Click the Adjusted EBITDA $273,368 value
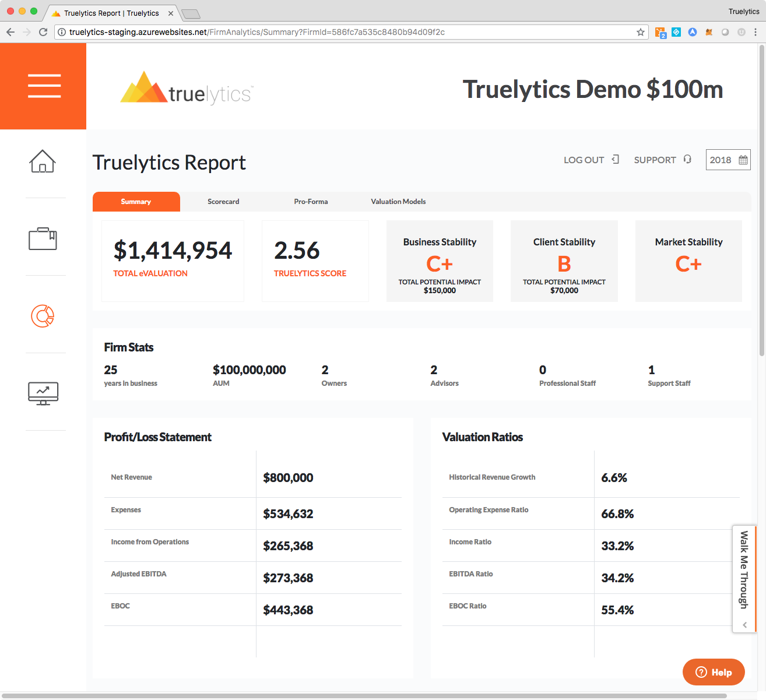Screen dimensions: 766x700 288,578
